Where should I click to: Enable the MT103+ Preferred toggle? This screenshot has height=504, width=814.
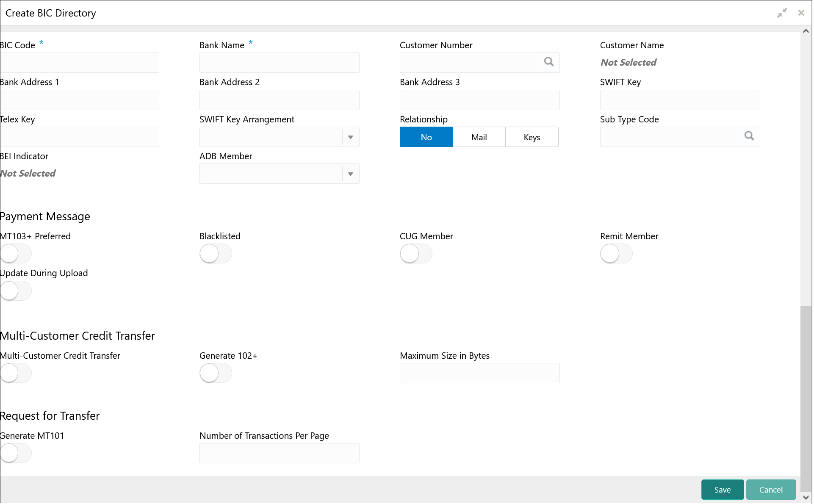(16, 254)
